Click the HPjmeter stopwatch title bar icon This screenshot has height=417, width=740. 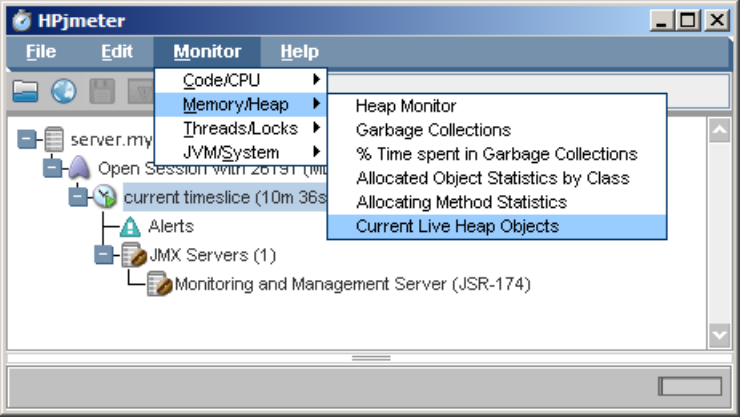tap(21, 21)
